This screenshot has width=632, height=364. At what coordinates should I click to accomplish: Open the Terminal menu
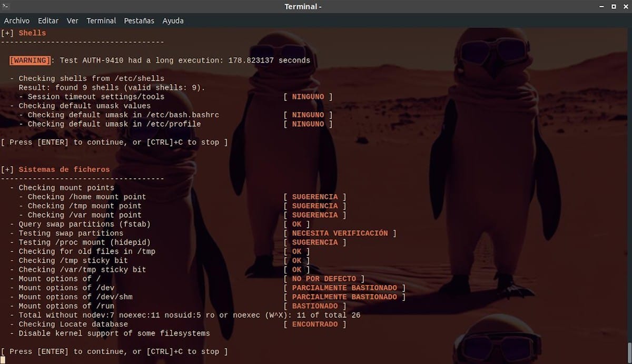(101, 21)
